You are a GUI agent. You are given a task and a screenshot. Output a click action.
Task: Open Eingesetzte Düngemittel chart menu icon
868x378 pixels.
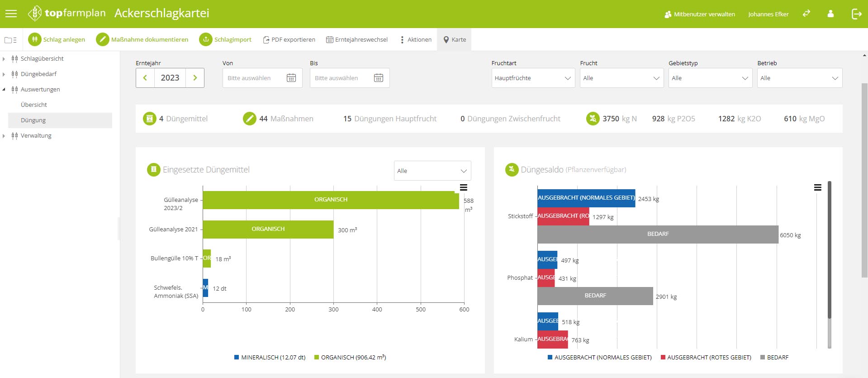pos(464,187)
